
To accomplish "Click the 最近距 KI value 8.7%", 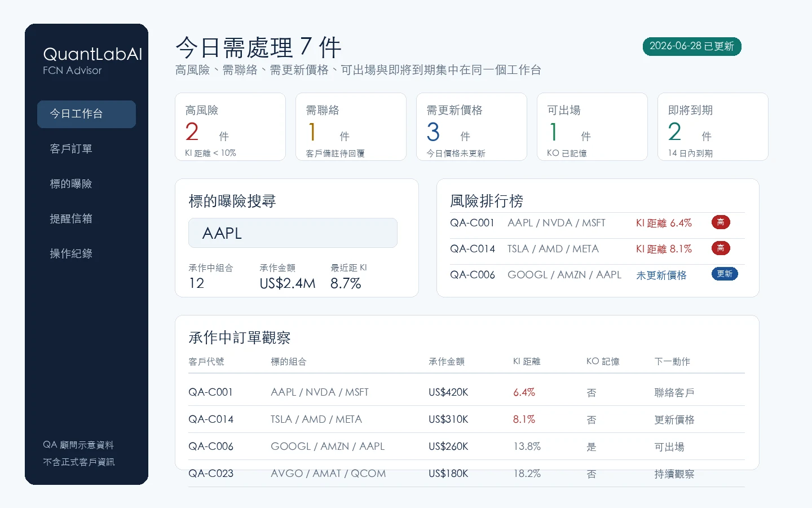I will pyautogui.click(x=346, y=283).
